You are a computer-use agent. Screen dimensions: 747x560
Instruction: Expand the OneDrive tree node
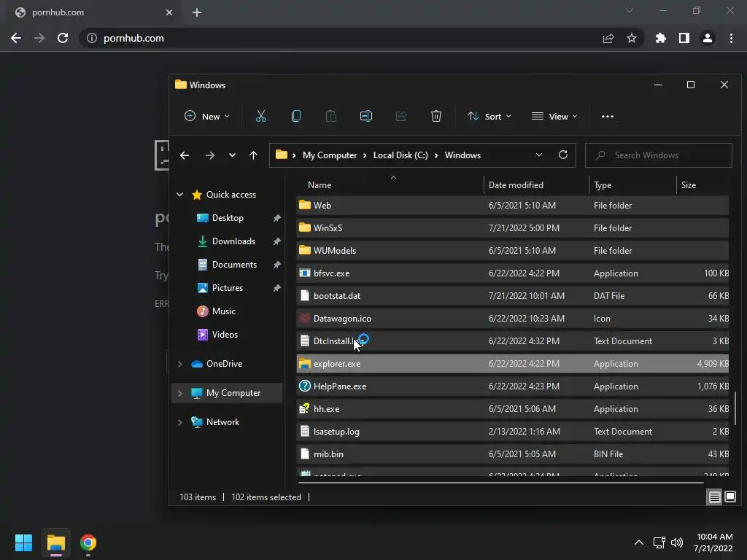click(x=180, y=364)
